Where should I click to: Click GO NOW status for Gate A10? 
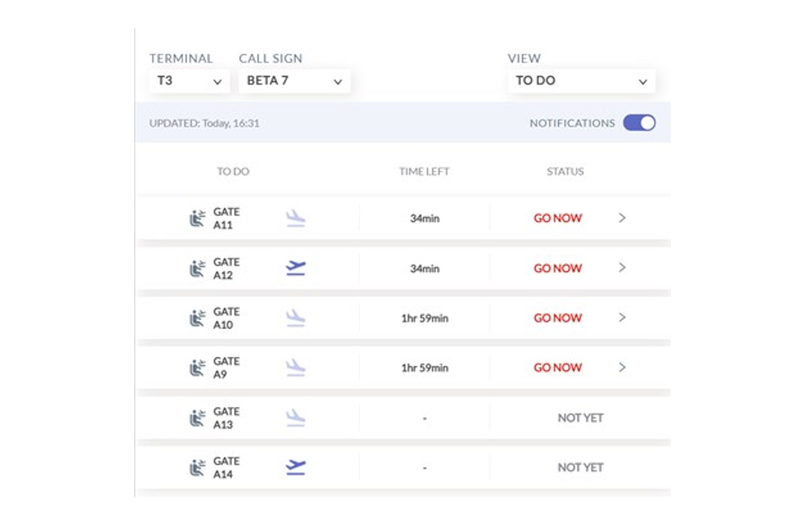click(x=558, y=318)
